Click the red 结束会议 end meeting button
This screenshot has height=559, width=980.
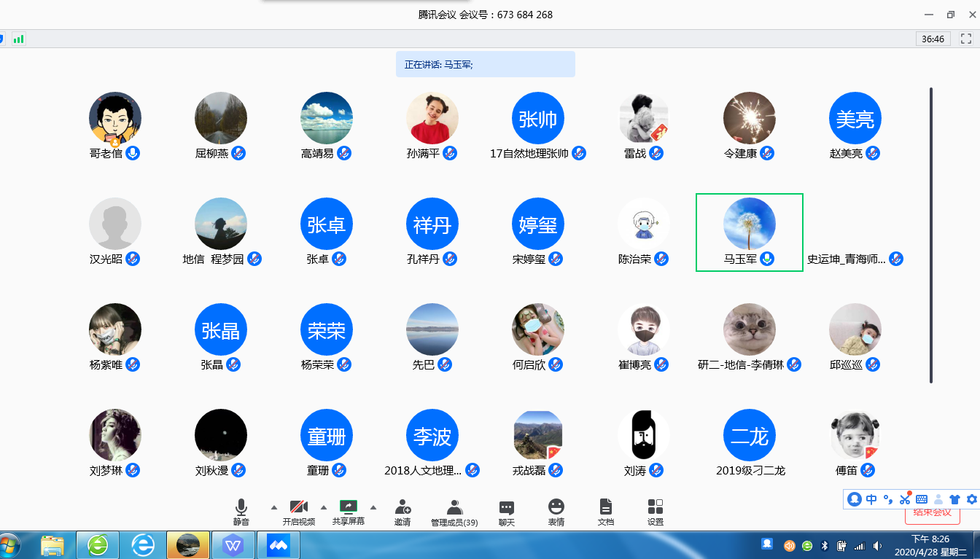[x=932, y=513]
